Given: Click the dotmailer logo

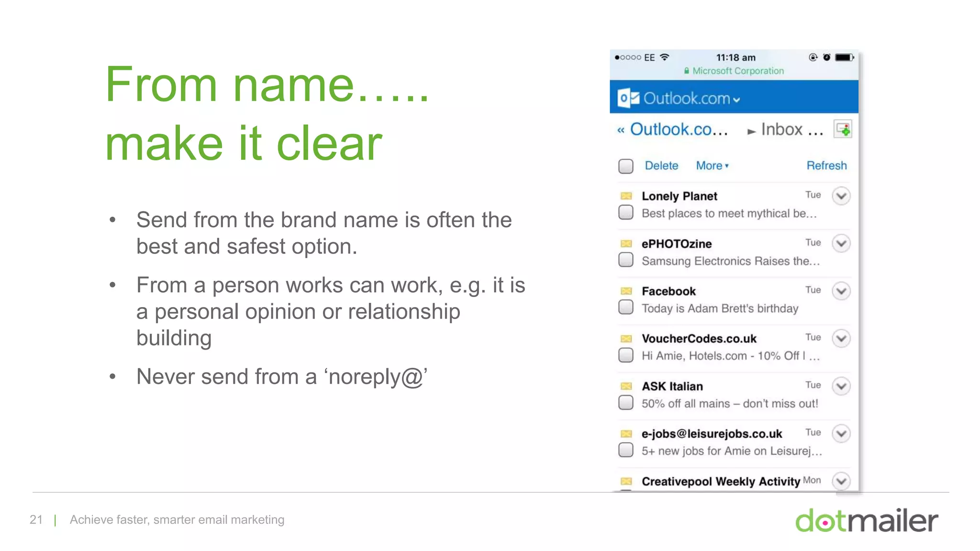Looking at the screenshot, I should (867, 520).
